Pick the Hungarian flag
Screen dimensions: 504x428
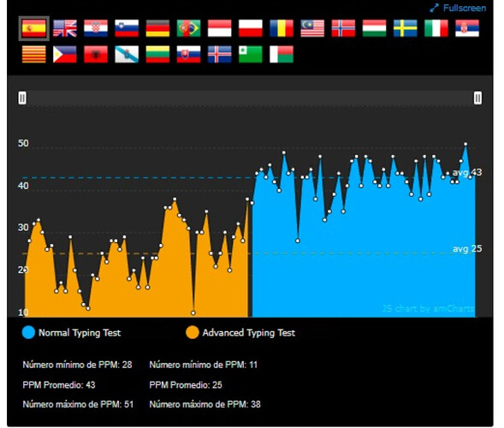pyautogui.click(x=374, y=28)
